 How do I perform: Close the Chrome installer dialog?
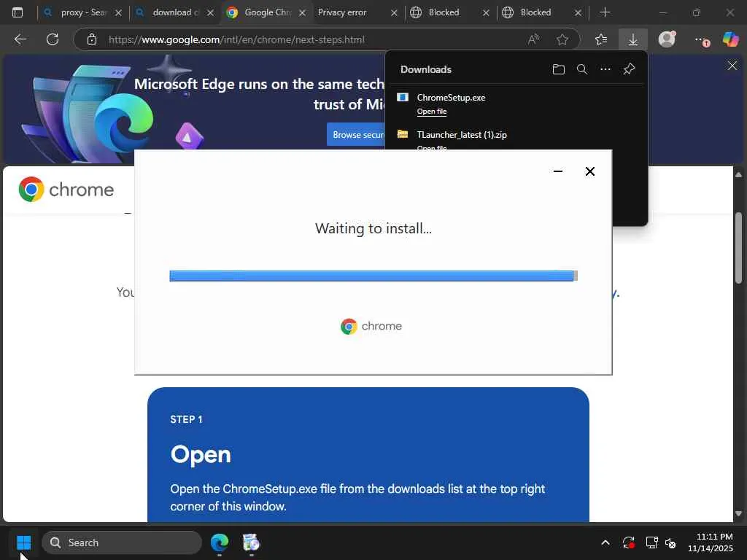(589, 171)
